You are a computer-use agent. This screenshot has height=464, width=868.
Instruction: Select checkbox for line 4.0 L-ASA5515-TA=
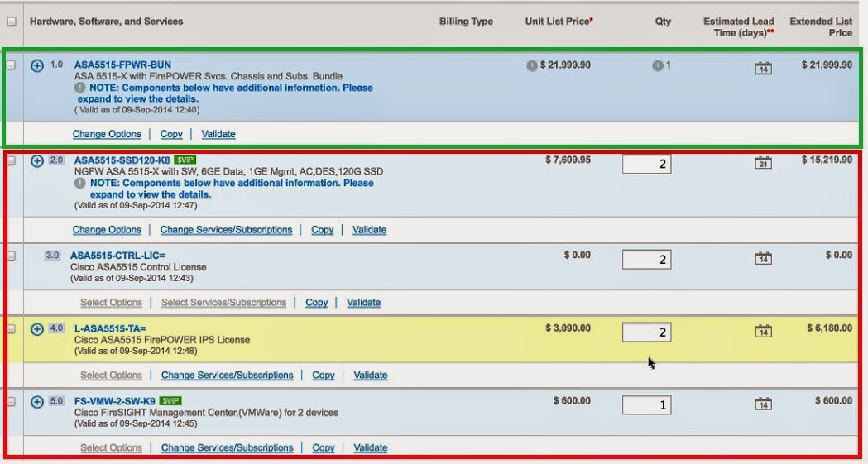(11, 328)
